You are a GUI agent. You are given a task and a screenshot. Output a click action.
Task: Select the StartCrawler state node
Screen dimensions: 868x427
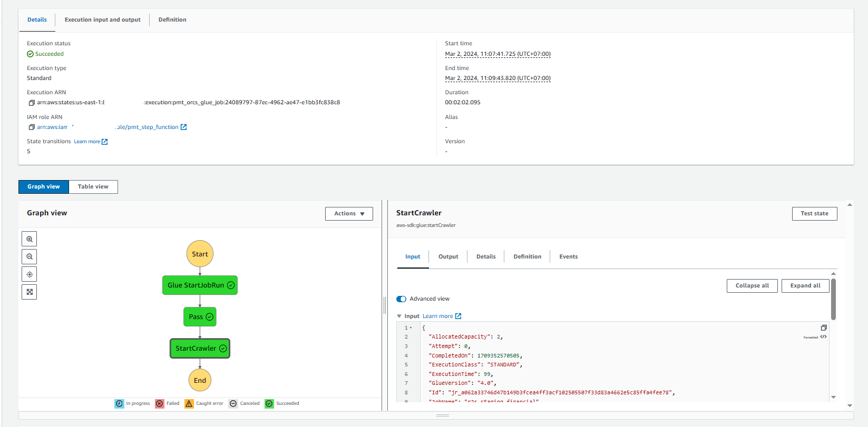pos(200,349)
